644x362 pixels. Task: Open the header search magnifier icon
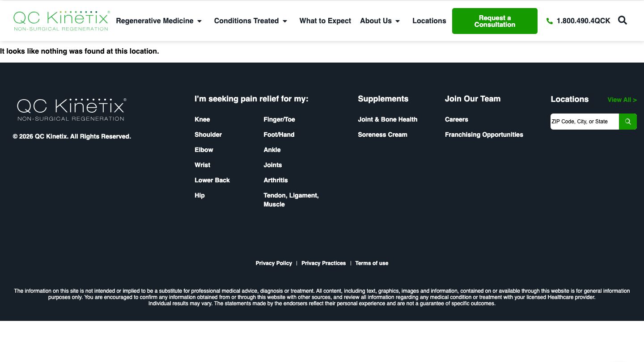tap(622, 21)
